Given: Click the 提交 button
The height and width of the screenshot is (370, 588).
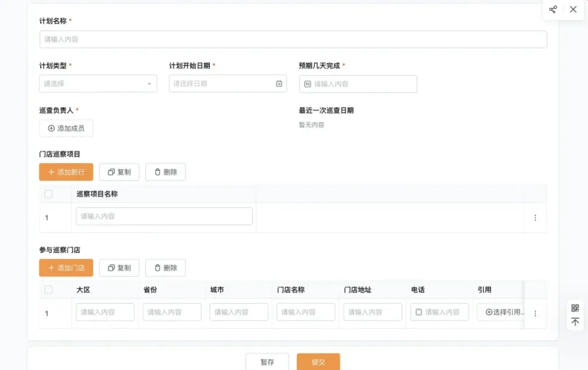Looking at the screenshot, I should pos(318,362).
